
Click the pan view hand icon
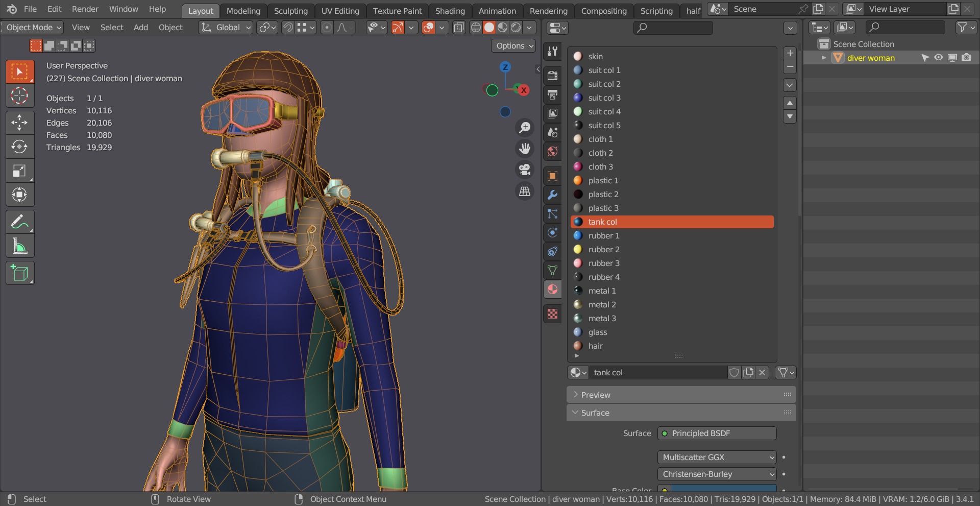pyautogui.click(x=525, y=149)
